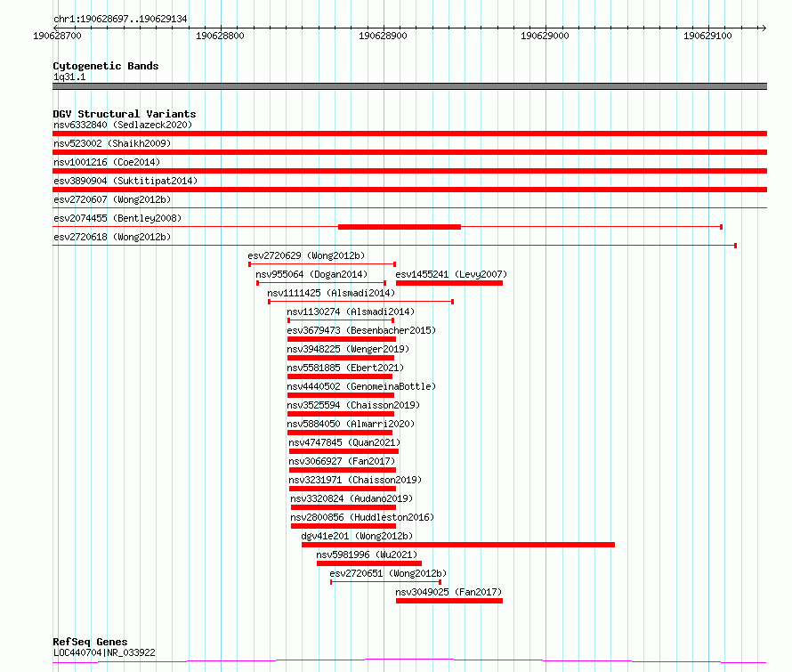792x672 pixels.
Task: Select nsv3948225 (Wenger2019) label
Action: click(348, 349)
